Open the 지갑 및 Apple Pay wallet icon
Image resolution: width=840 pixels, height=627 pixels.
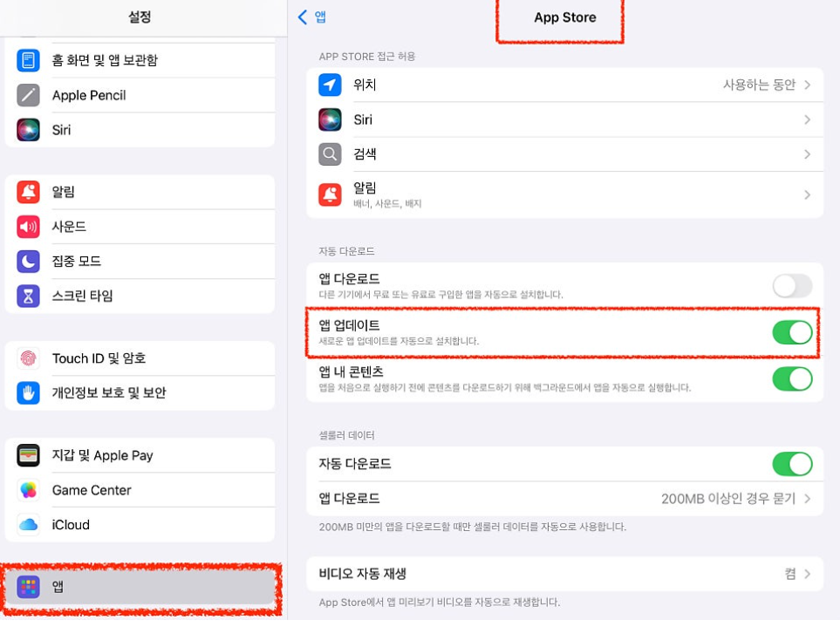[x=28, y=456]
